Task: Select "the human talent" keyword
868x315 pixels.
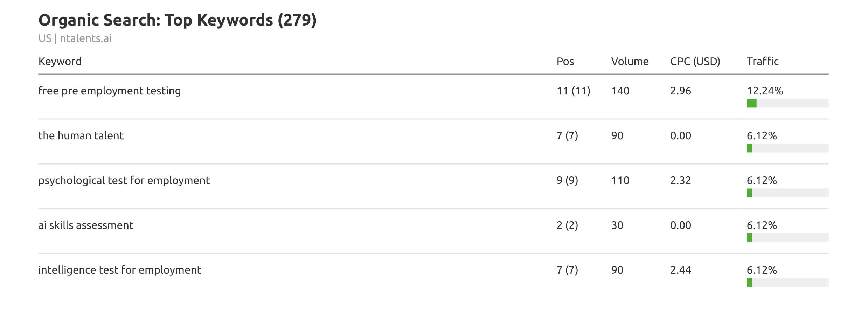Action: pos(81,136)
